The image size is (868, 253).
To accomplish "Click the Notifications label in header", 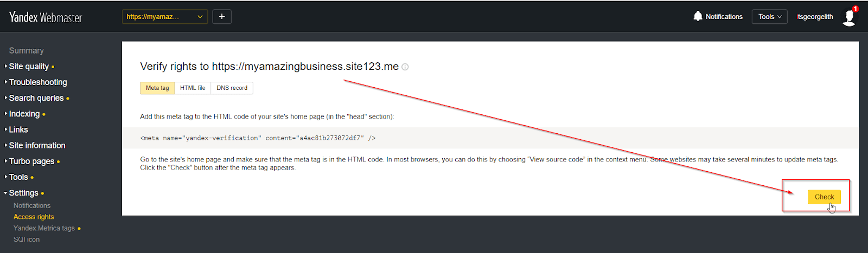I will click(x=724, y=17).
